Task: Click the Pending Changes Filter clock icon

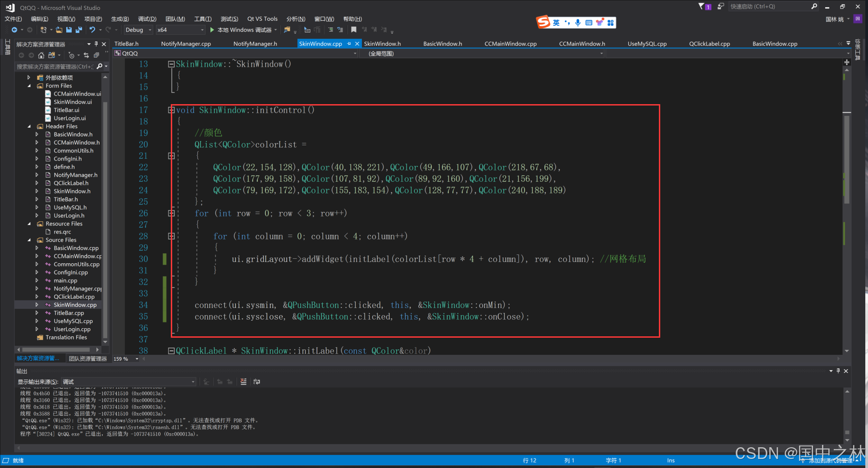Action: (71, 55)
